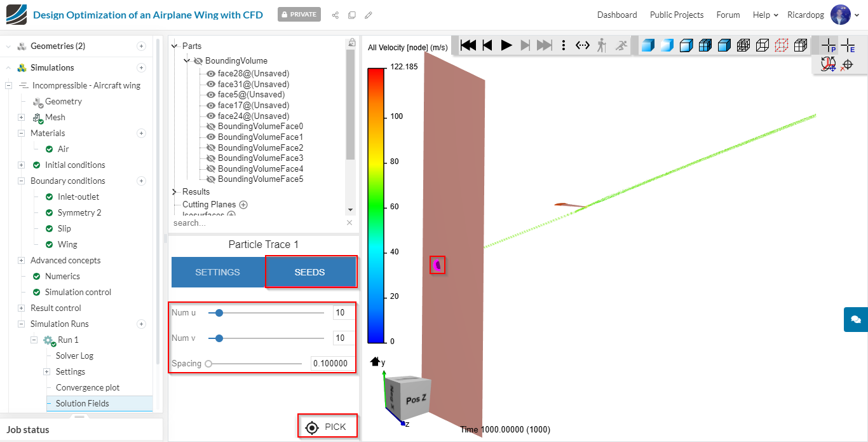This screenshot has width=868, height=442.
Task: Open the Forum link
Action: [x=728, y=15]
